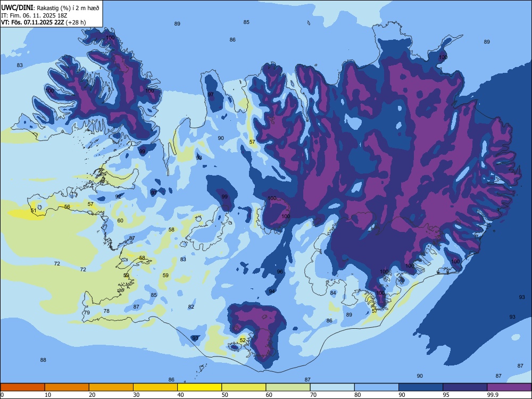Click the pale yellow 50–60 legend swatch
Image resolution: width=532 pixels, height=399 pixels.
(x=244, y=387)
